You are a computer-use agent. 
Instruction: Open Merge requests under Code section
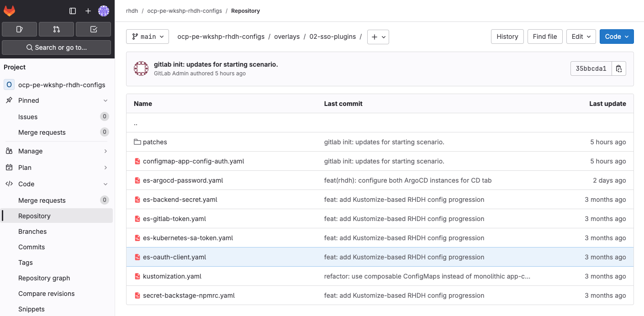pyautogui.click(x=57, y=200)
